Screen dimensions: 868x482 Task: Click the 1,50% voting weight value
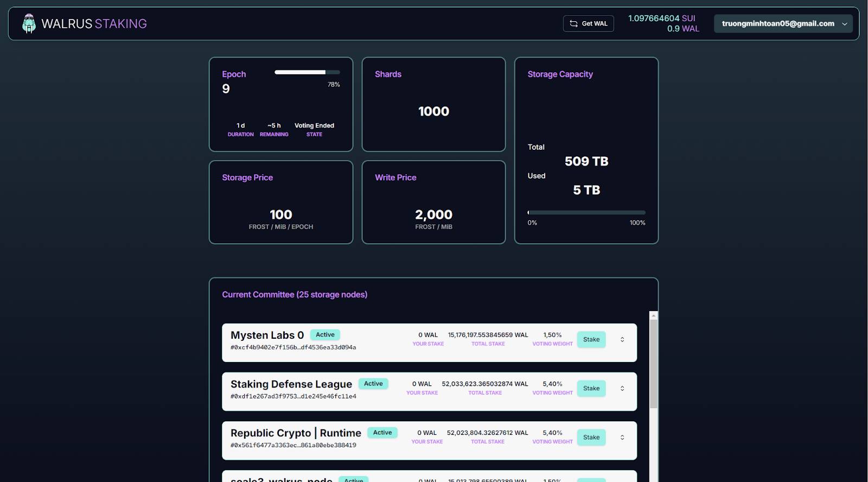click(552, 335)
